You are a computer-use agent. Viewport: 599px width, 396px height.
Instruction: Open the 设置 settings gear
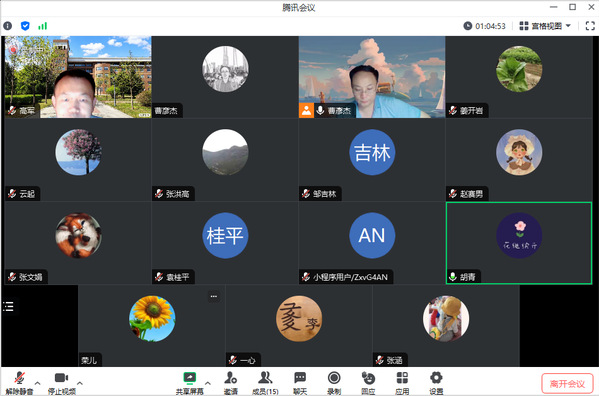[436, 383]
